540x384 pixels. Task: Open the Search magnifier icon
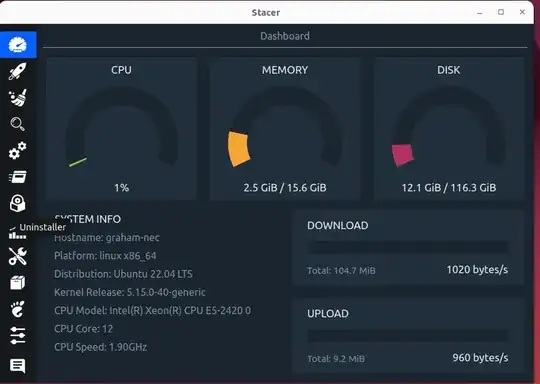[x=18, y=124]
